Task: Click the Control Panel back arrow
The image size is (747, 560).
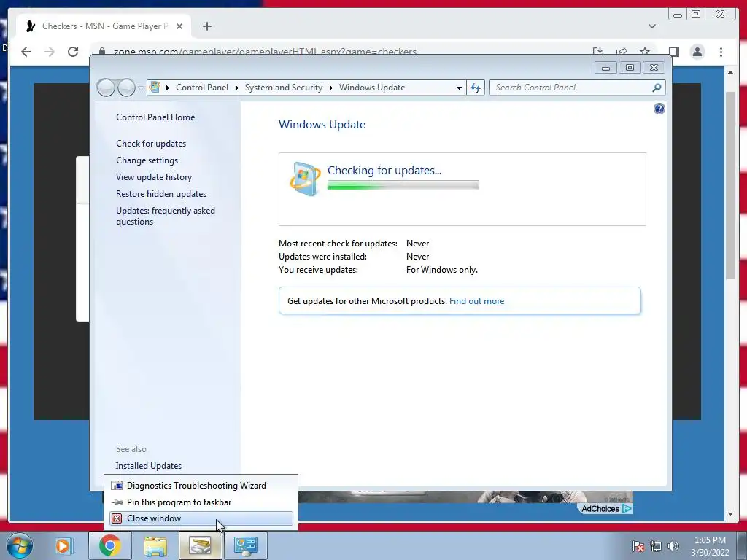Action: tap(106, 87)
